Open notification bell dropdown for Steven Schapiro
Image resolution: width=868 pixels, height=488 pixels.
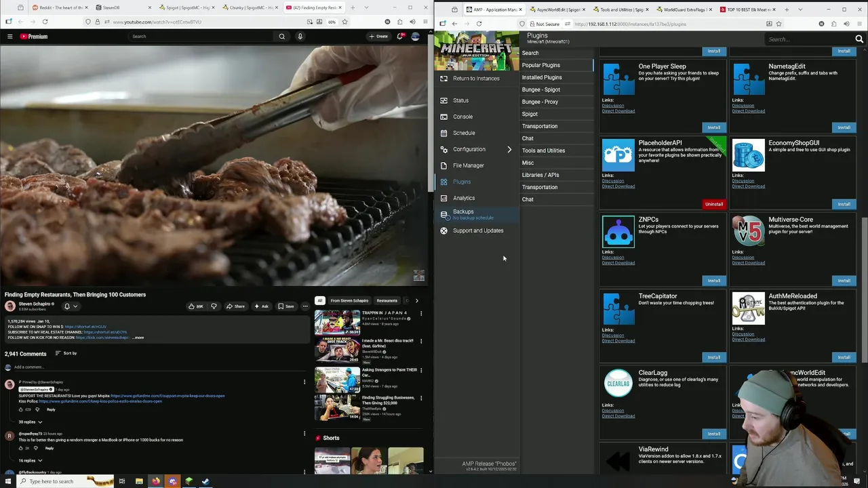(70, 306)
